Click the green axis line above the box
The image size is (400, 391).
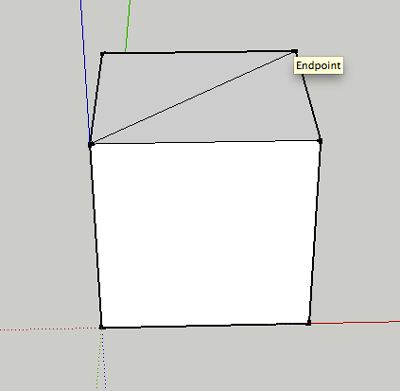point(128,26)
